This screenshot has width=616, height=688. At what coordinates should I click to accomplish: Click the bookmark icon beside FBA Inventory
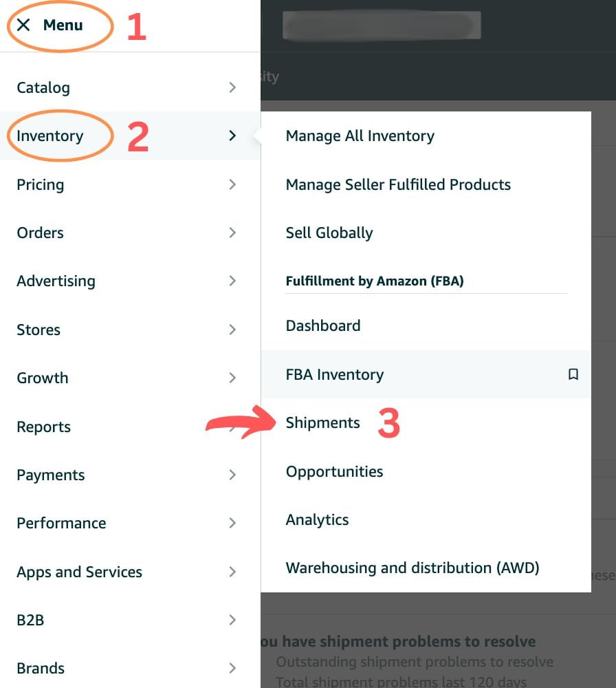click(x=573, y=374)
